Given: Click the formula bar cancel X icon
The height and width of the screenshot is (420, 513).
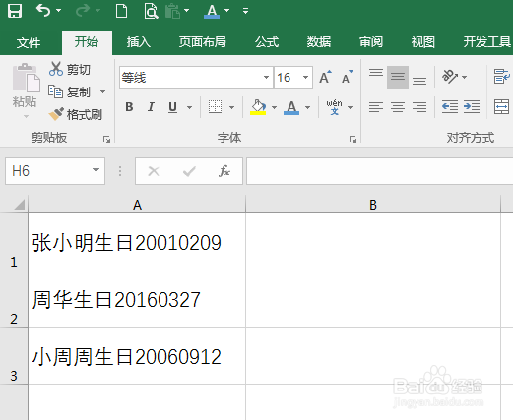Looking at the screenshot, I should 154,171.
